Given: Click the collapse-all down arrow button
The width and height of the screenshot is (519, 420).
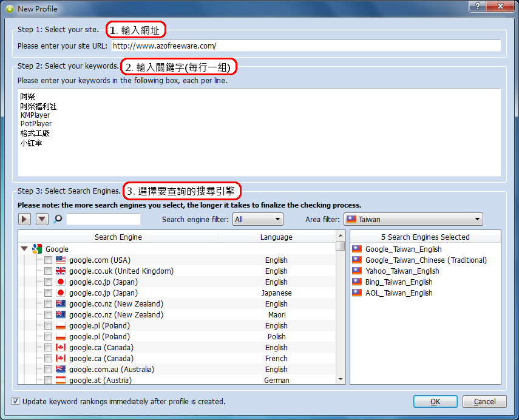Looking at the screenshot, I should click(42, 219).
